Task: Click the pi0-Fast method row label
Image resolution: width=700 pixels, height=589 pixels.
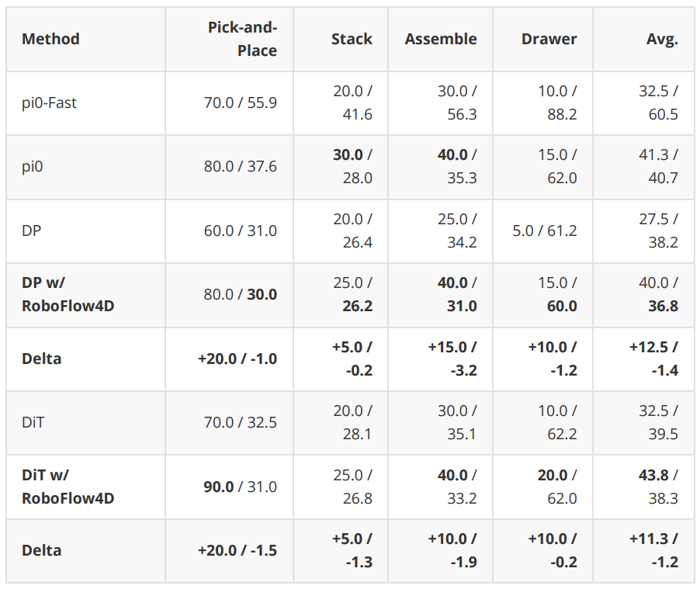Action: (x=49, y=102)
